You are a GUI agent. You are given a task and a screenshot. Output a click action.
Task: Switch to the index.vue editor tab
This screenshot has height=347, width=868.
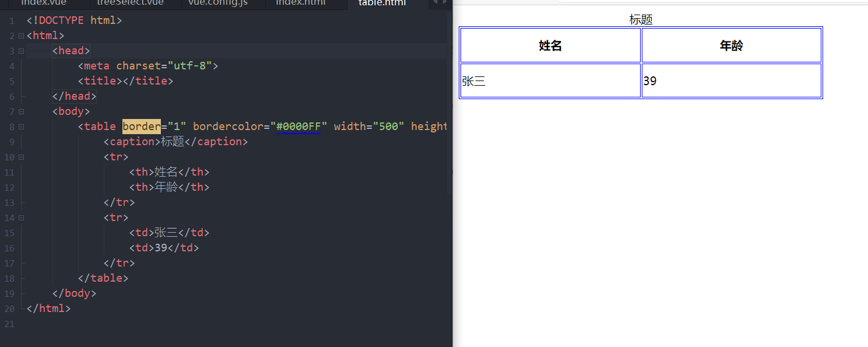coord(44,3)
